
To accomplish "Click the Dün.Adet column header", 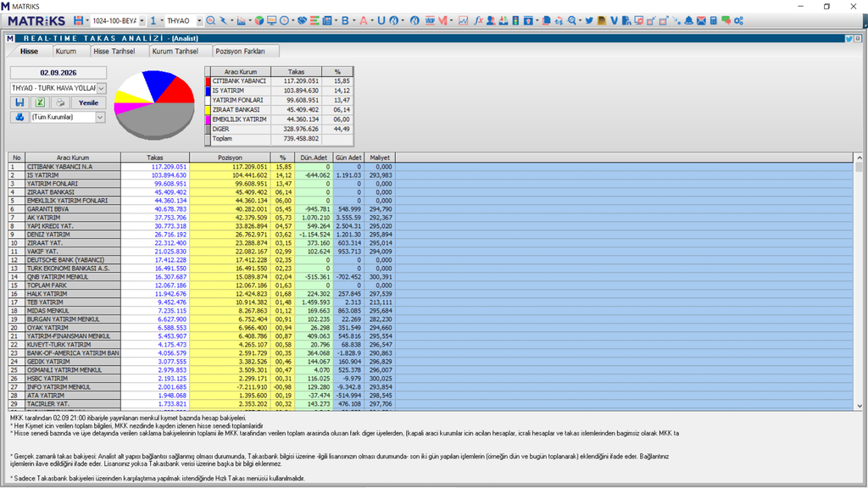I will tap(314, 158).
